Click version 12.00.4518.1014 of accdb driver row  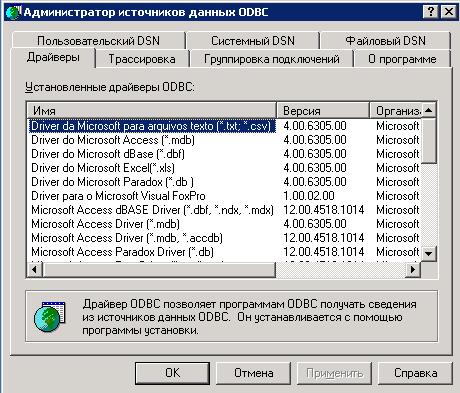click(324, 238)
